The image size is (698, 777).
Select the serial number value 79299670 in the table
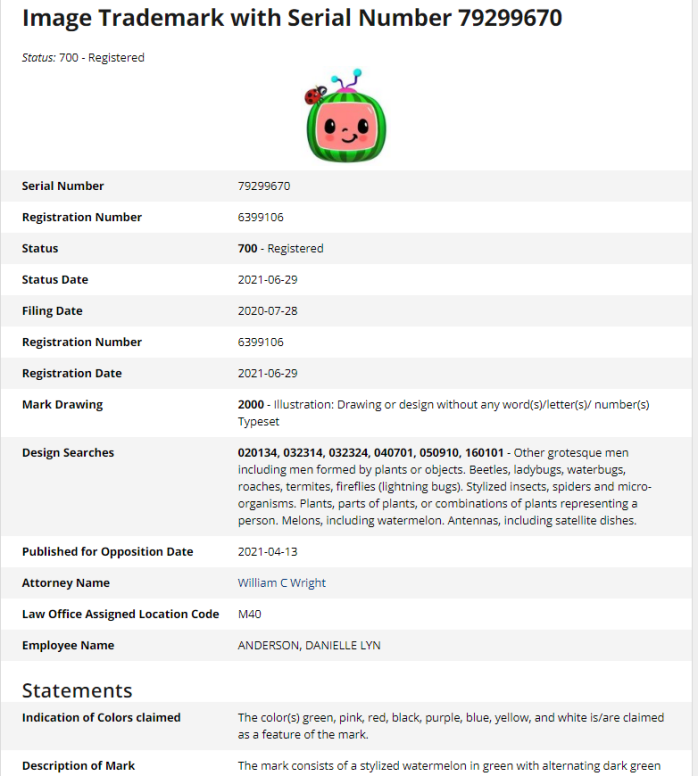click(x=264, y=186)
